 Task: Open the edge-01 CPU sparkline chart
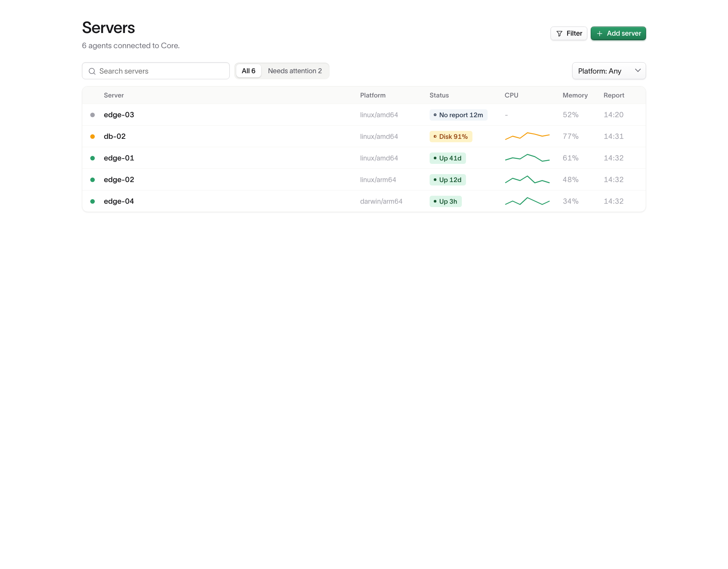[x=527, y=158]
